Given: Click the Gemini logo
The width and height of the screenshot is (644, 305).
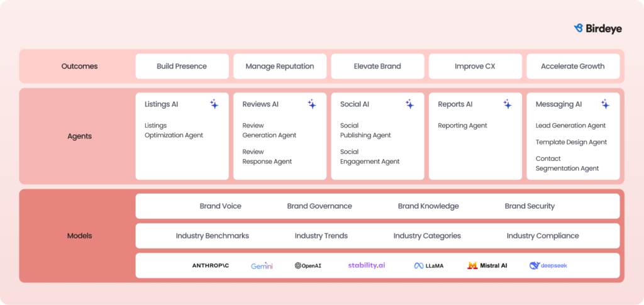Looking at the screenshot, I should pyautogui.click(x=262, y=266).
